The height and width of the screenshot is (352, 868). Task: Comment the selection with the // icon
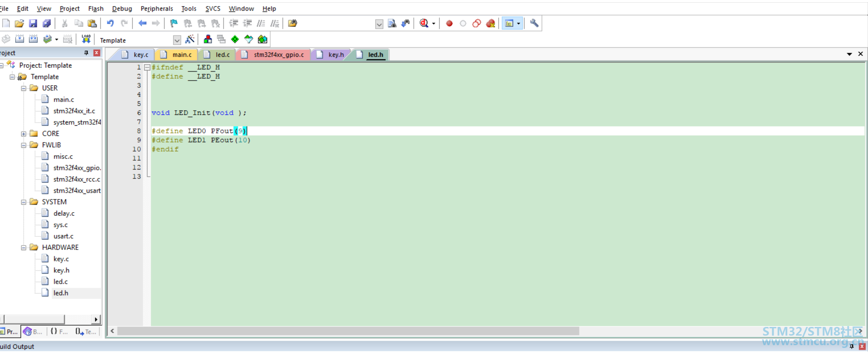[261, 23]
